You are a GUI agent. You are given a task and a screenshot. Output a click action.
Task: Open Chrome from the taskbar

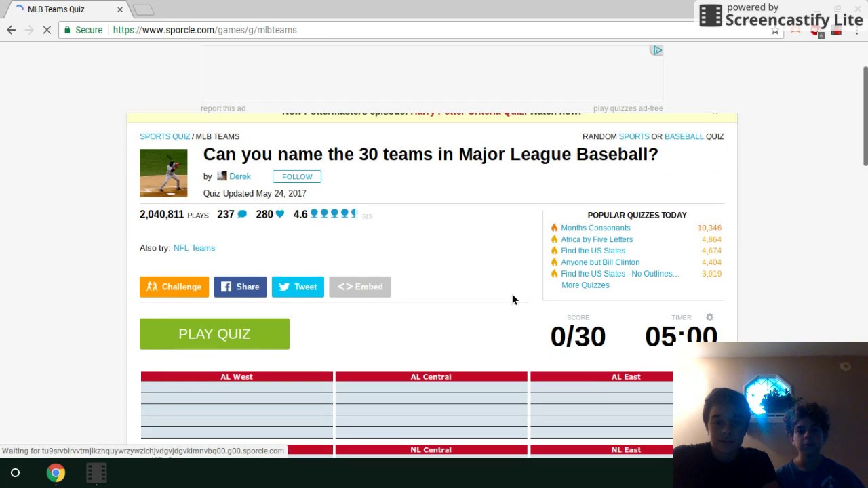(x=56, y=472)
